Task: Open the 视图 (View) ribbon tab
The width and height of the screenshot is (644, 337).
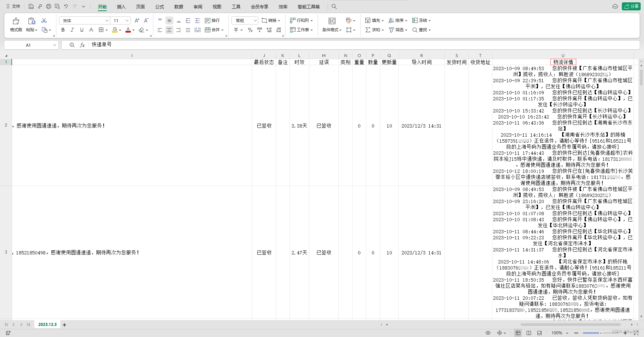Action: coord(217,7)
